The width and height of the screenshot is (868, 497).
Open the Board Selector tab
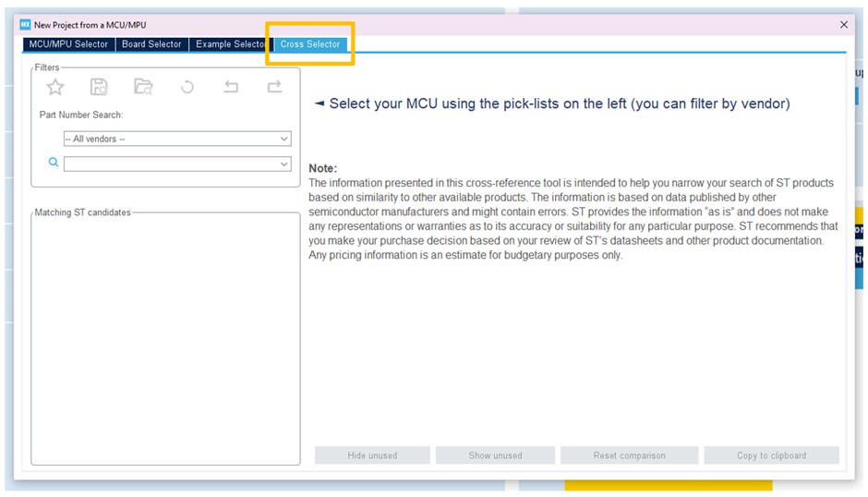click(x=151, y=44)
